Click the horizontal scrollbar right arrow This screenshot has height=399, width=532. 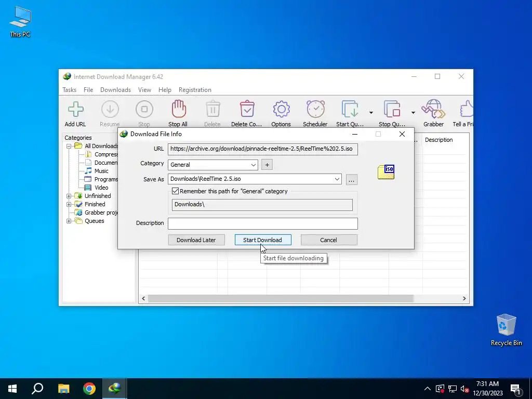point(464,298)
